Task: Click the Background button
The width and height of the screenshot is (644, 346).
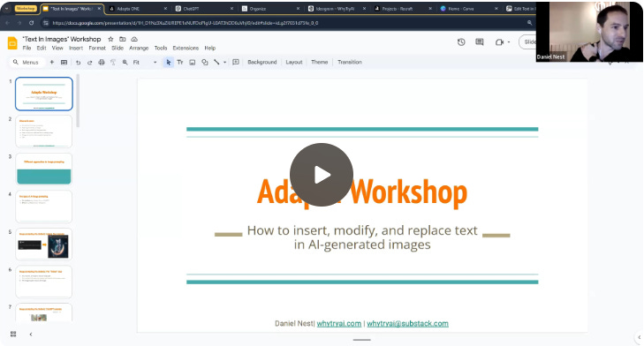Action: pos(262,63)
